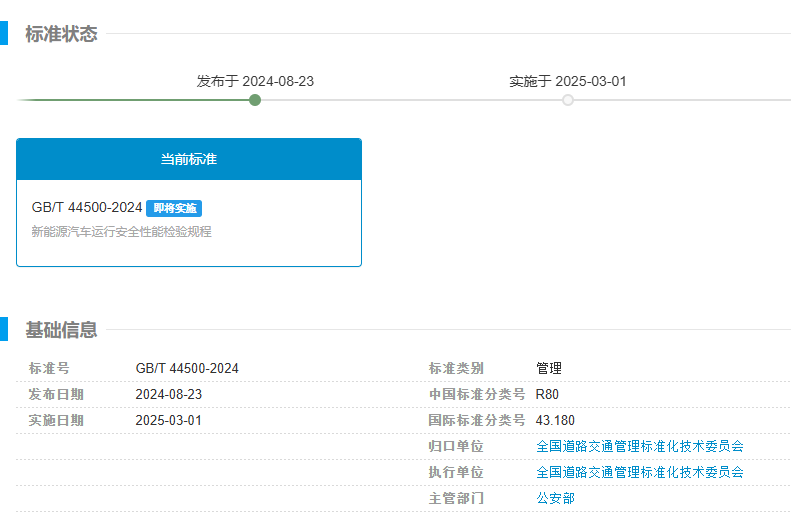The width and height of the screenshot is (791, 526).
Task: Click the green published milestone dot on timeline
Action: pyautogui.click(x=255, y=100)
